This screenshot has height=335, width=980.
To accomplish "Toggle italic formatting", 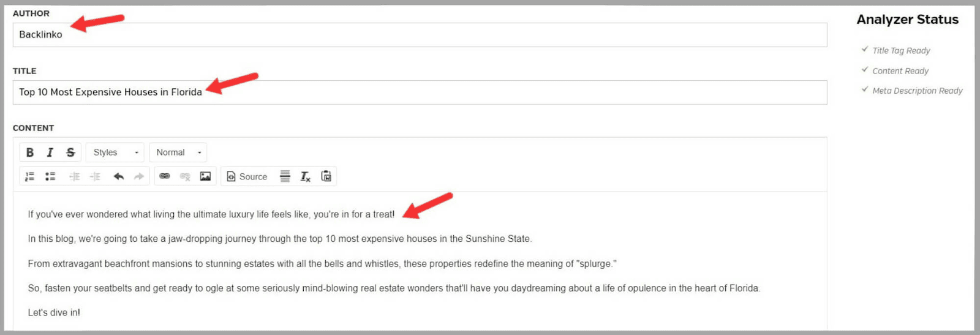I will tap(50, 152).
